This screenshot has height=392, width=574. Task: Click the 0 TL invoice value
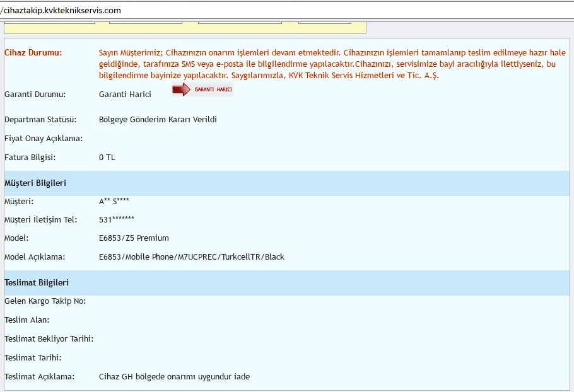pos(107,157)
